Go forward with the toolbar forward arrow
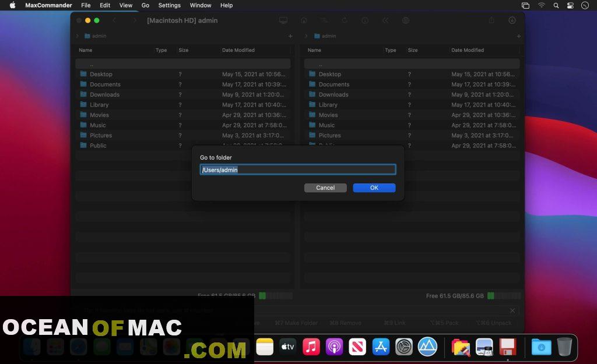This screenshot has height=364, width=597. pyautogui.click(x=134, y=20)
